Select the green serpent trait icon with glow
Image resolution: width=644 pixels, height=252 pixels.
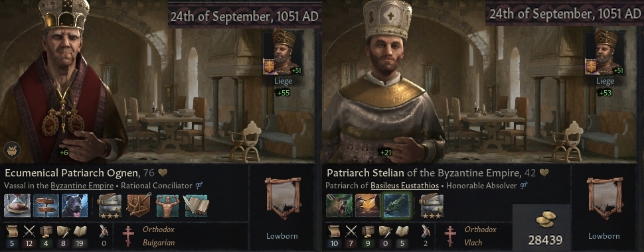pos(396,206)
